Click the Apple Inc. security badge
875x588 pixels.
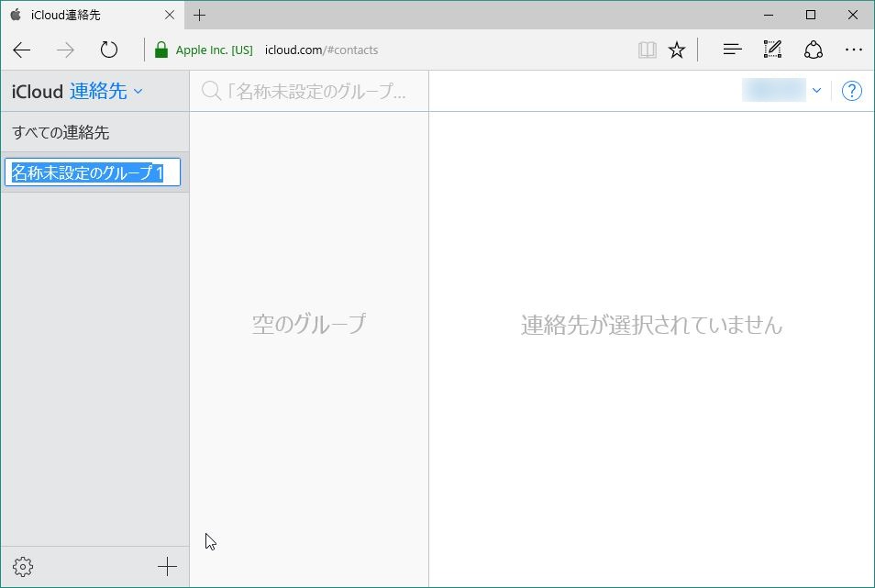tap(204, 50)
